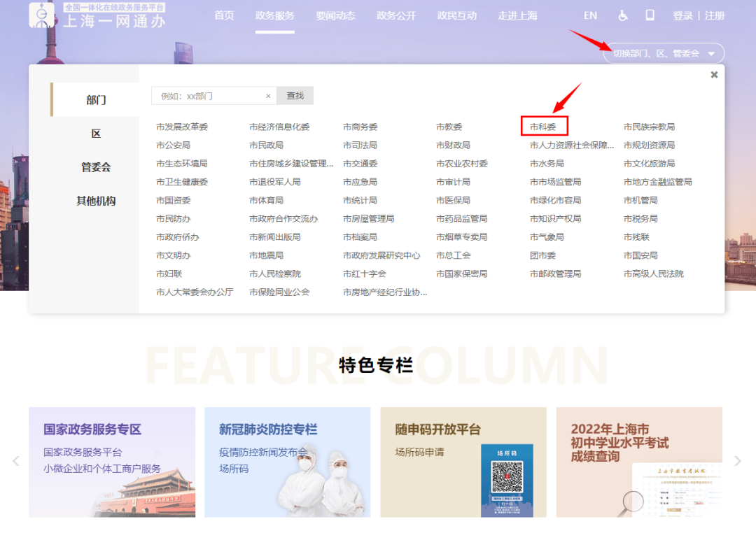Viewport: 756px width, 540px height.
Task: Open the 政务服务 menu item
Action: [x=275, y=15]
